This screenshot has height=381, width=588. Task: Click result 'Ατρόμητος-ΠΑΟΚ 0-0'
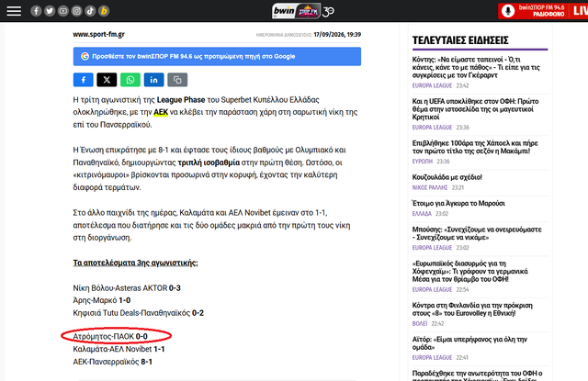(x=110, y=336)
